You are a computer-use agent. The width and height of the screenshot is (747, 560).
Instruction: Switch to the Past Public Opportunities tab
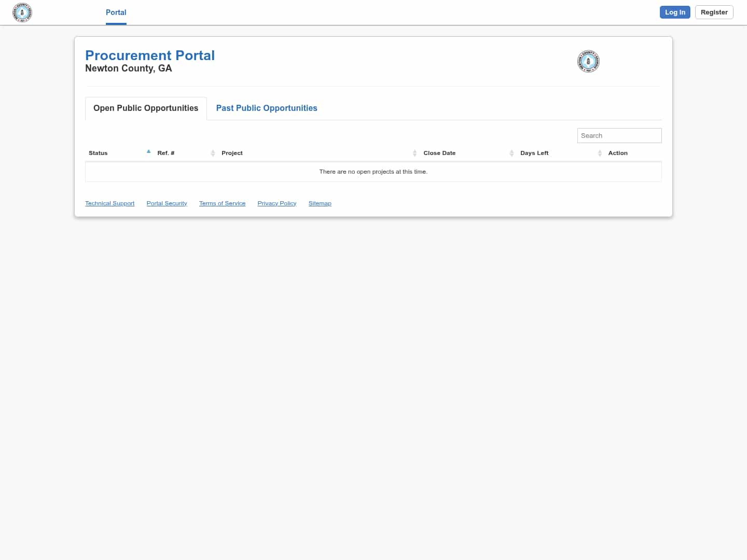click(x=266, y=108)
